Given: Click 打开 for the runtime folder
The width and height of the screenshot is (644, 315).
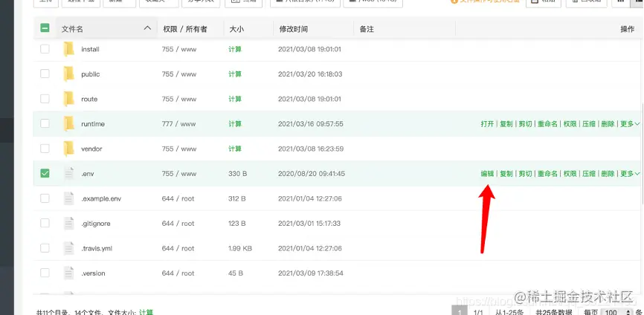Looking at the screenshot, I should (487, 124).
